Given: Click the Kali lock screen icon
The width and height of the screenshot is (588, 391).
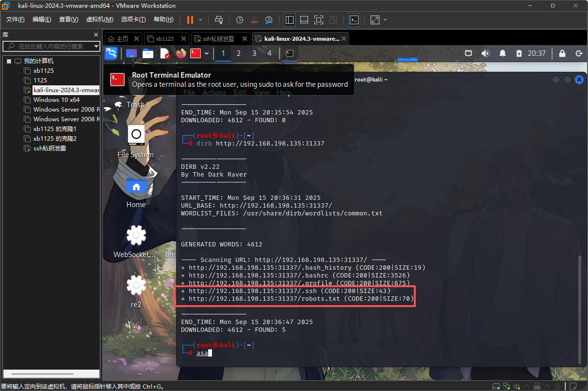Looking at the screenshot, I should [562, 53].
